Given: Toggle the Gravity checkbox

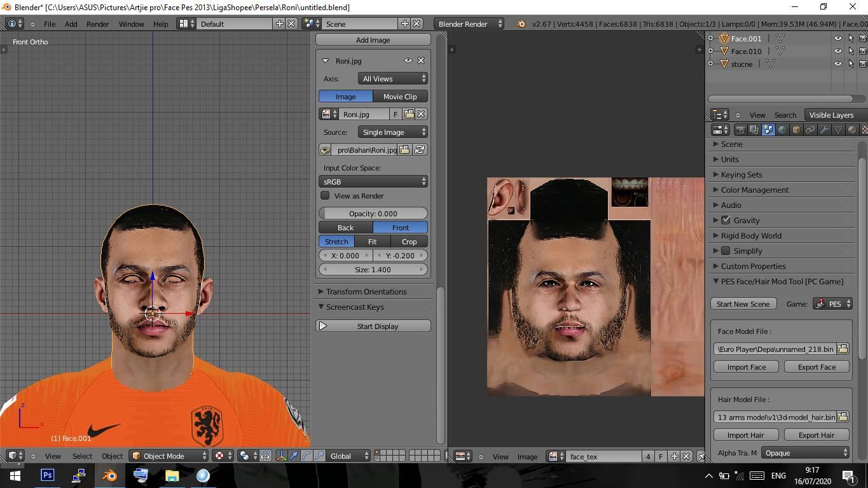Looking at the screenshot, I should (726, 220).
